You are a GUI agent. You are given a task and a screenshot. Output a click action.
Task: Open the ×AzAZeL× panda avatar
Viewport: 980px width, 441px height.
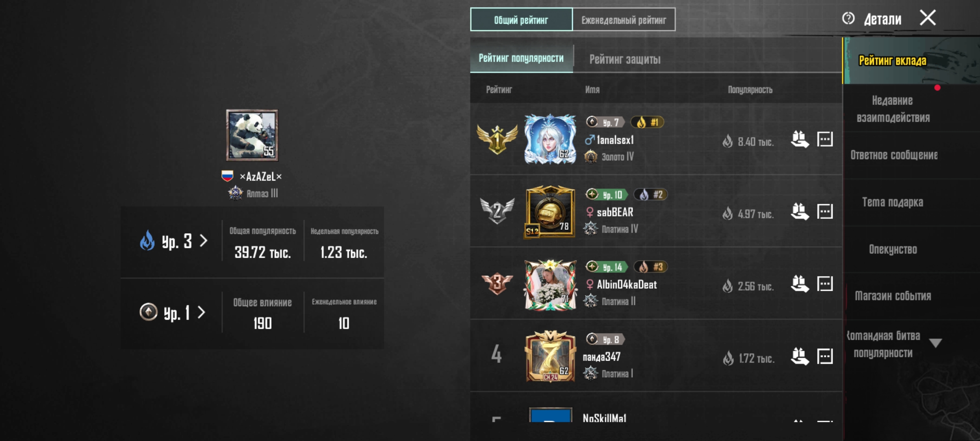coord(252,135)
